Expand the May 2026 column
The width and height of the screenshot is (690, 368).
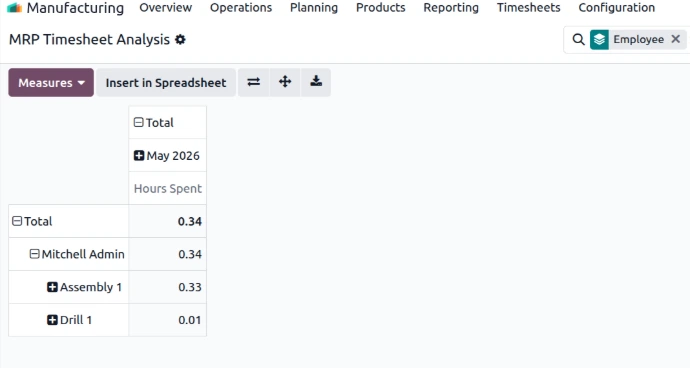pos(167,155)
